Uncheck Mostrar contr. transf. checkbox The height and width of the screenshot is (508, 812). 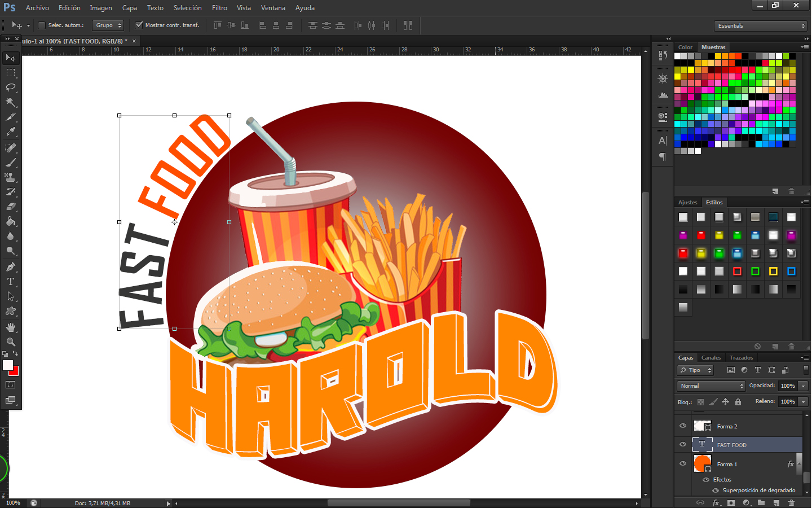[x=139, y=25]
